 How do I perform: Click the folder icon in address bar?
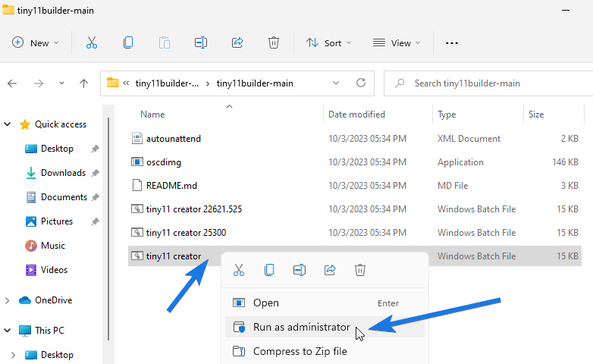point(113,83)
